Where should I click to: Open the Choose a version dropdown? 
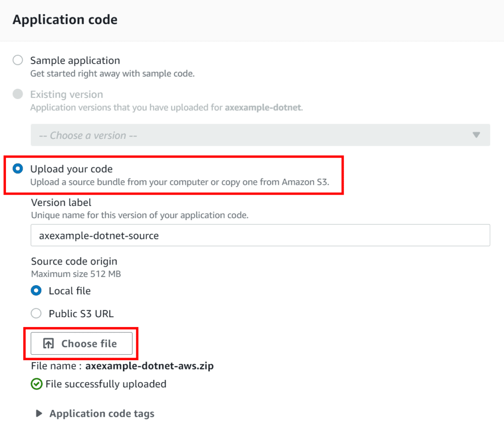click(x=261, y=135)
